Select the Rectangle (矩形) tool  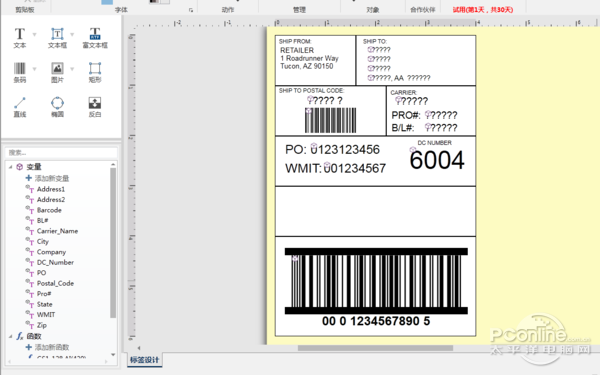click(x=95, y=72)
